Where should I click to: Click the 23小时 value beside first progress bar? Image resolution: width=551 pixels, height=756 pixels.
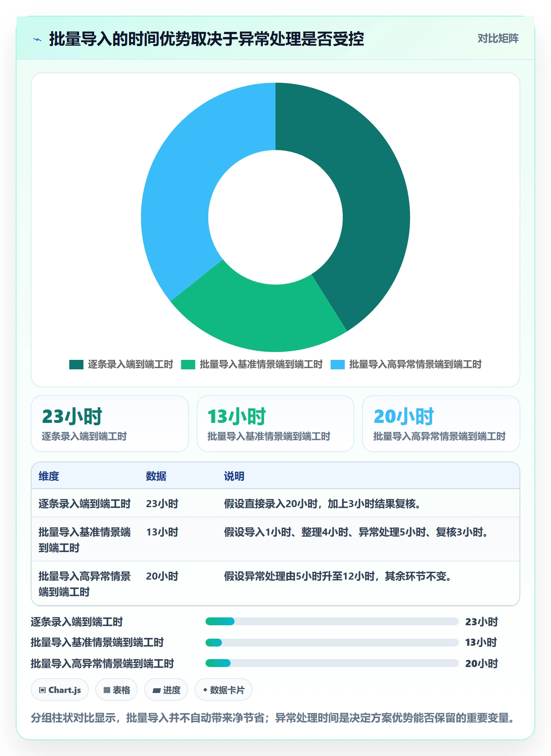[481, 622]
